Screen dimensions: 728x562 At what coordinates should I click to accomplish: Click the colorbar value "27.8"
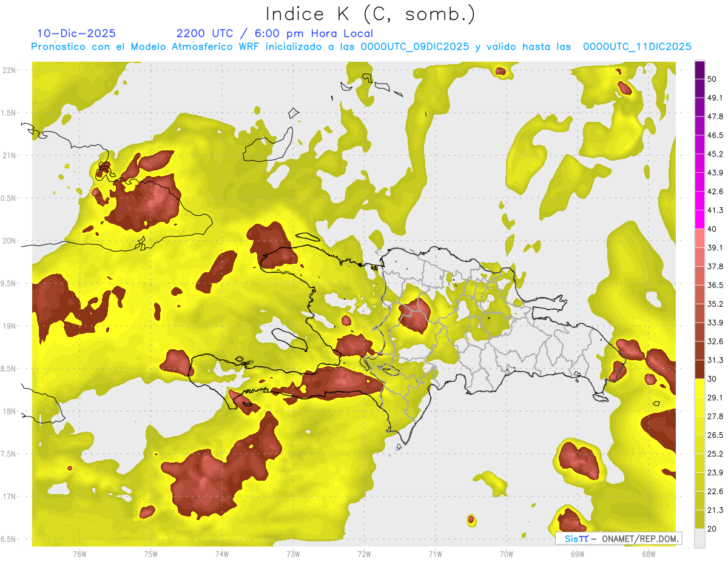tap(715, 416)
